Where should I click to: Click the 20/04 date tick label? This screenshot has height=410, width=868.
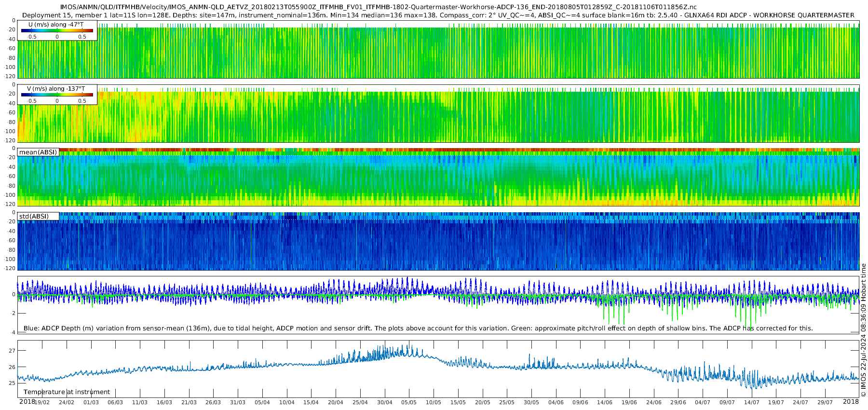pos(336,402)
